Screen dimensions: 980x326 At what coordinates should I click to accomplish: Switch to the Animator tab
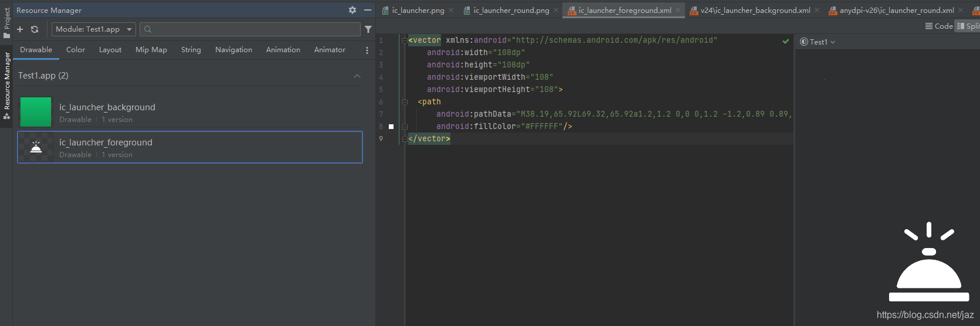(x=330, y=50)
